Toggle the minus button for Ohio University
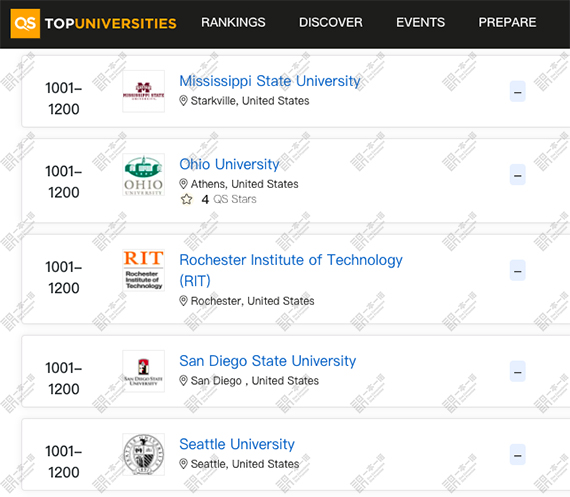This screenshot has width=570, height=497. pos(518,175)
